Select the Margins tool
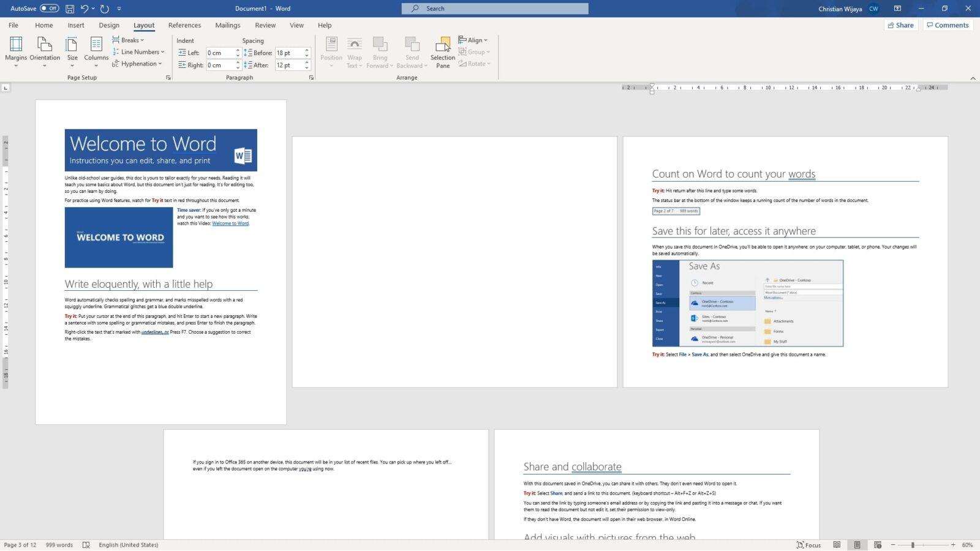 click(x=16, y=51)
